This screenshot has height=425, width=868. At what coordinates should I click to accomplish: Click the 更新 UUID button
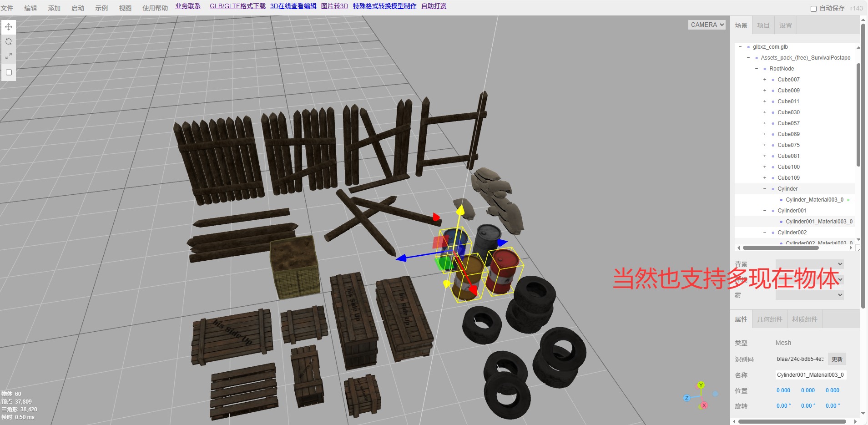[837, 359]
